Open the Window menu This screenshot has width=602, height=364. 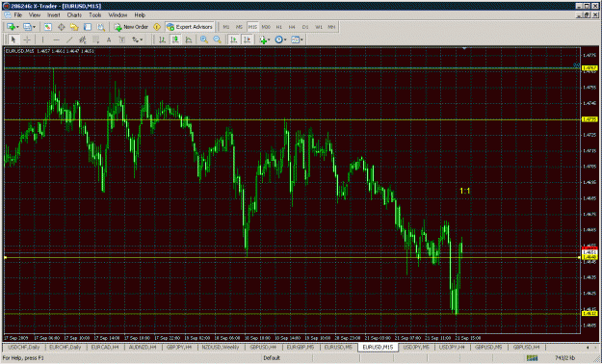click(x=118, y=15)
